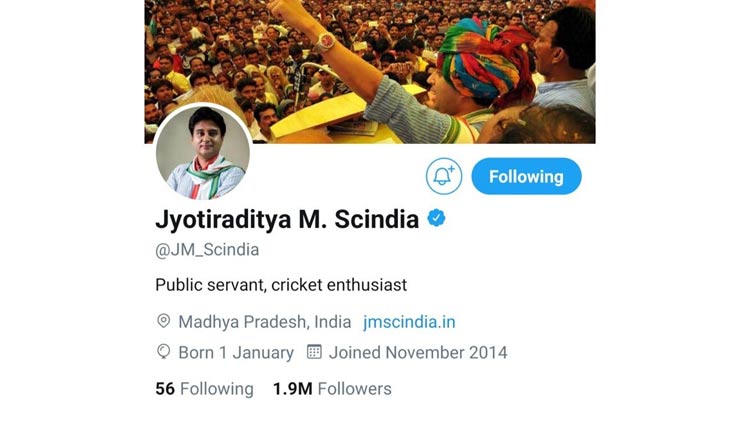Click the birthday balloon icon
The image size is (750, 422).
(164, 352)
